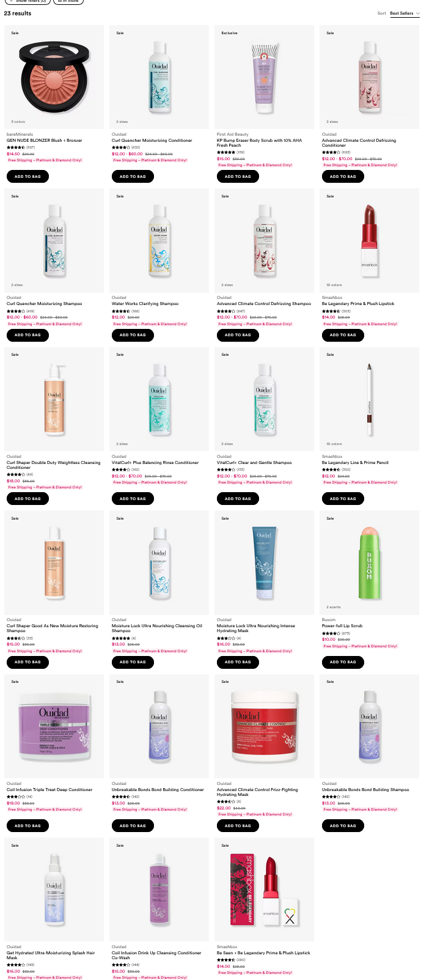Open the Smashbox Line & Prime Pencil image

tap(370, 399)
